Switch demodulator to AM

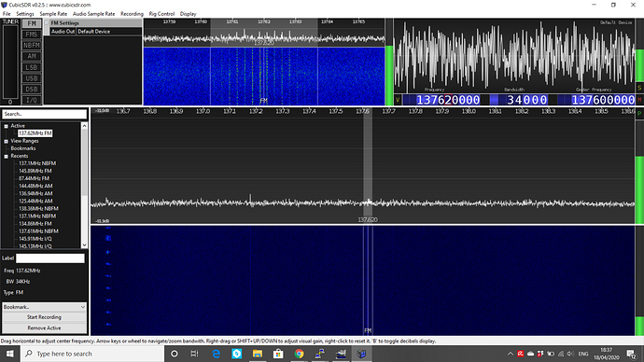pyautogui.click(x=32, y=56)
